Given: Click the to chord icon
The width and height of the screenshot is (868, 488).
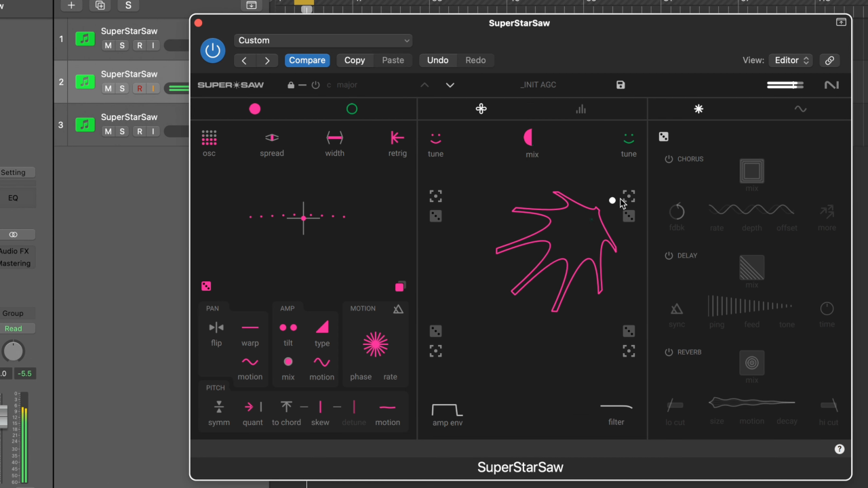Looking at the screenshot, I should 286,407.
